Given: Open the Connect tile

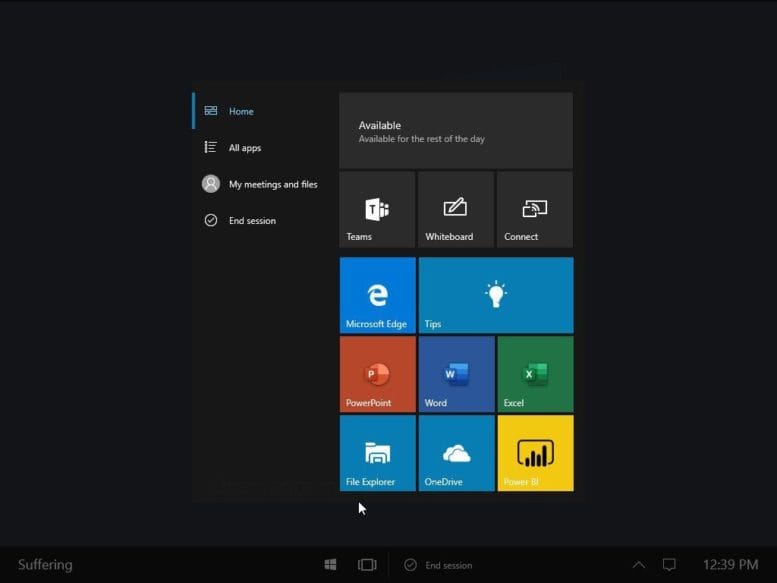Looking at the screenshot, I should point(534,209).
